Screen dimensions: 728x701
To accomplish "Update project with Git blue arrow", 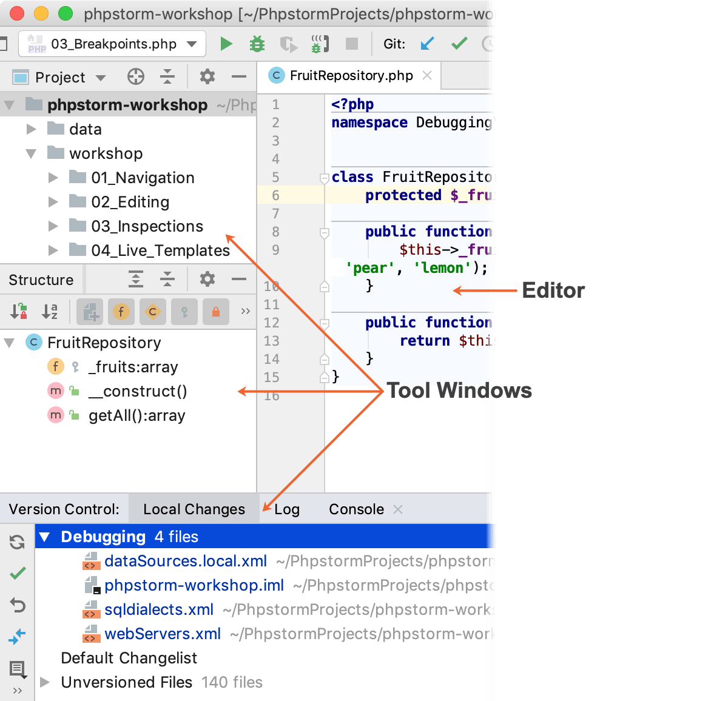I will tap(428, 44).
